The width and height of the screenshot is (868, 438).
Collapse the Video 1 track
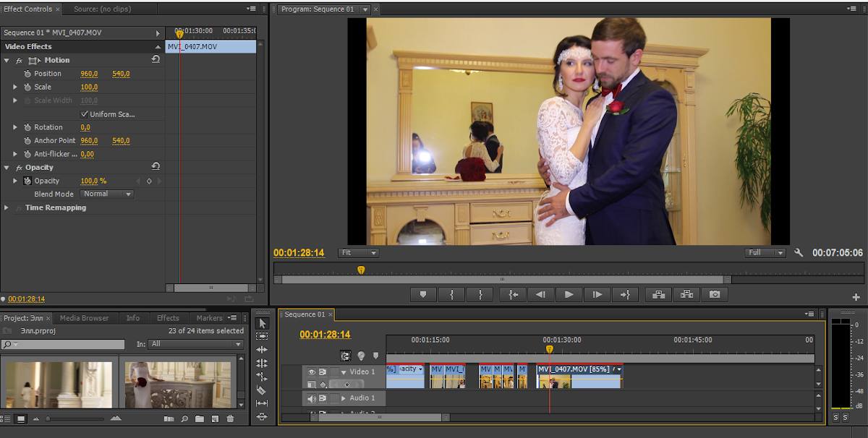tap(344, 372)
